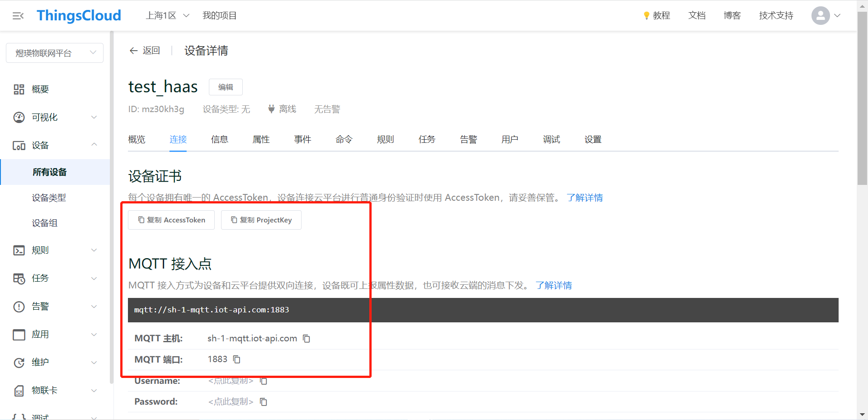868x420 pixels.
Task: Click 复制 ProjectKey button
Action: click(x=261, y=220)
